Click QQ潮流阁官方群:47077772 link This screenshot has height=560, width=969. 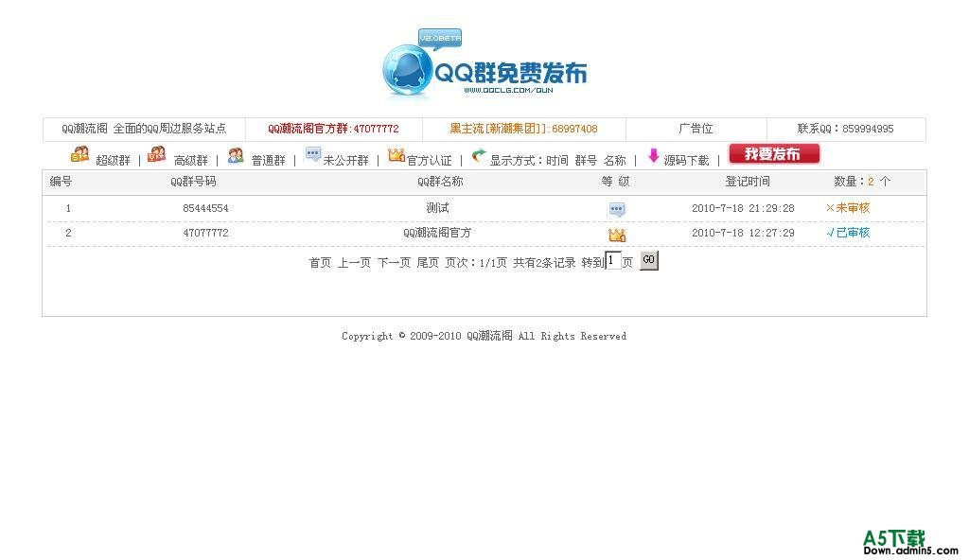[333, 129]
